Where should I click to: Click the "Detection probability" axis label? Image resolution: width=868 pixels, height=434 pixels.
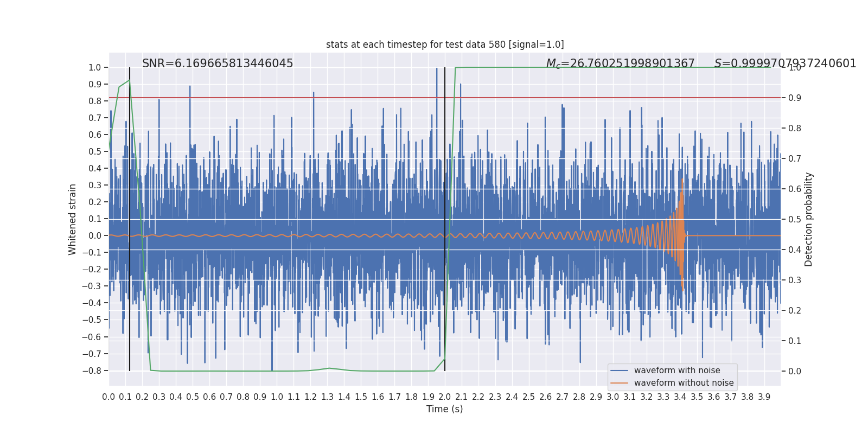pyautogui.click(x=809, y=219)
